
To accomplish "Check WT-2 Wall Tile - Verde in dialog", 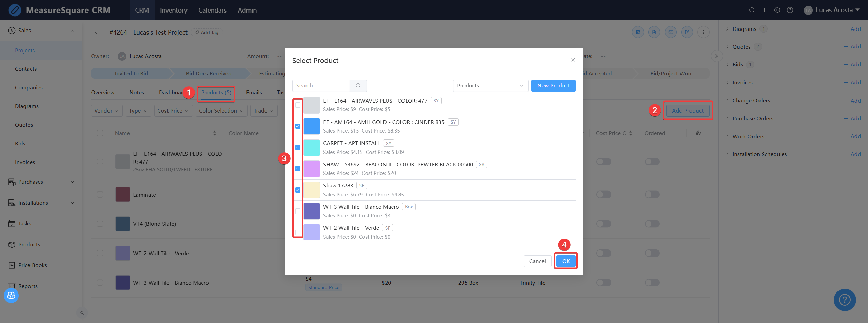I will click(x=298, y=233).
